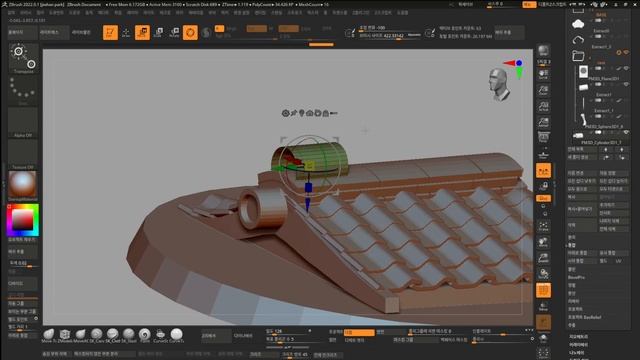Click the gizmo customize gear icon

285,113
